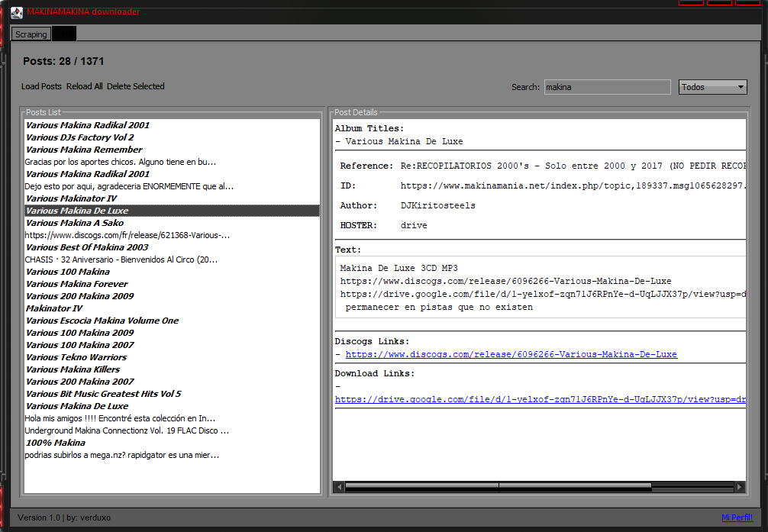This screenshot has width=768, height=532.
Task: Pick Various Tekno Warriors from the list
Action: (76, 357)
